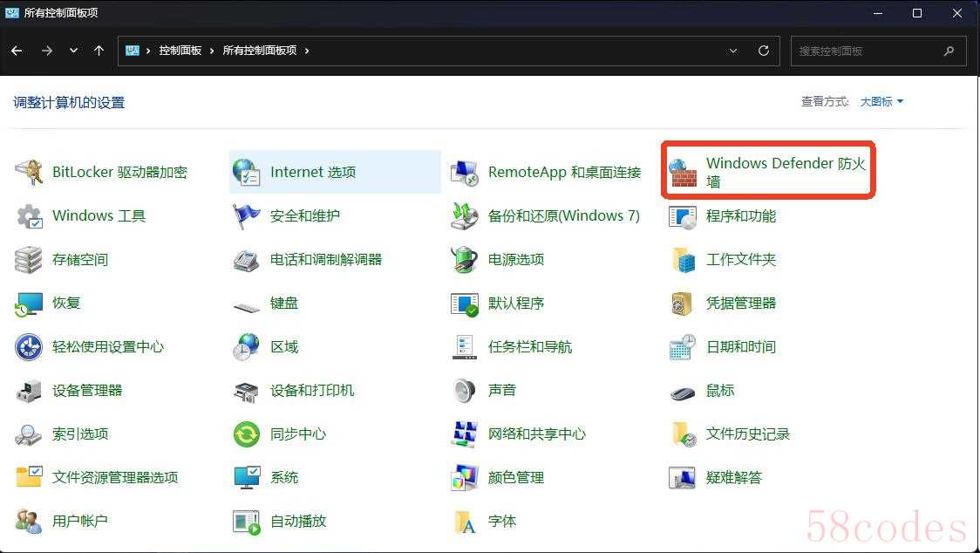Open the recent locations chevron beside forward arrow
Viewport: 980px width, 553px height.
73,51
